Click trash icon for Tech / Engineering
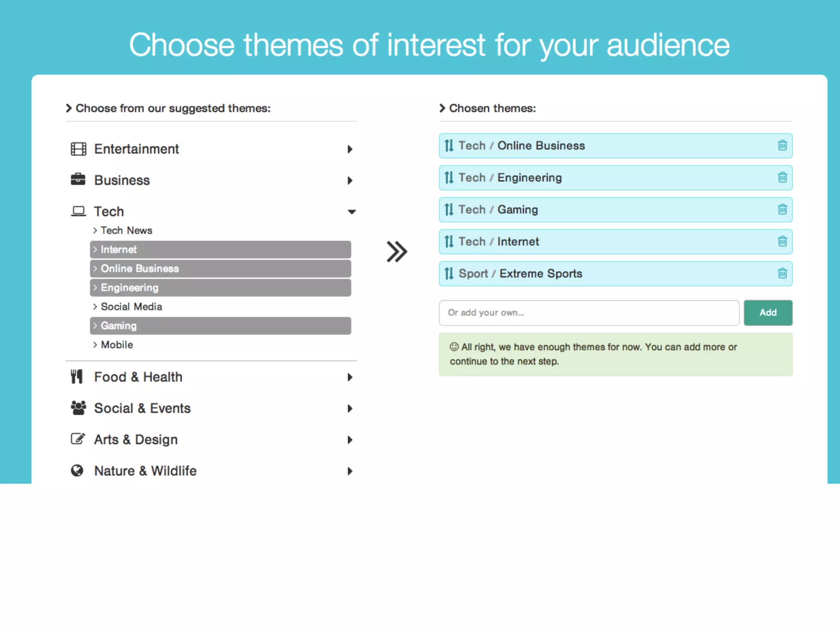 click(782, 178)
